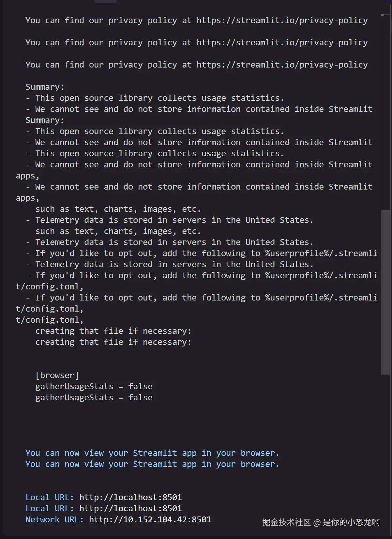Click the scrollbar track below the thumb

tap(386, 457)
